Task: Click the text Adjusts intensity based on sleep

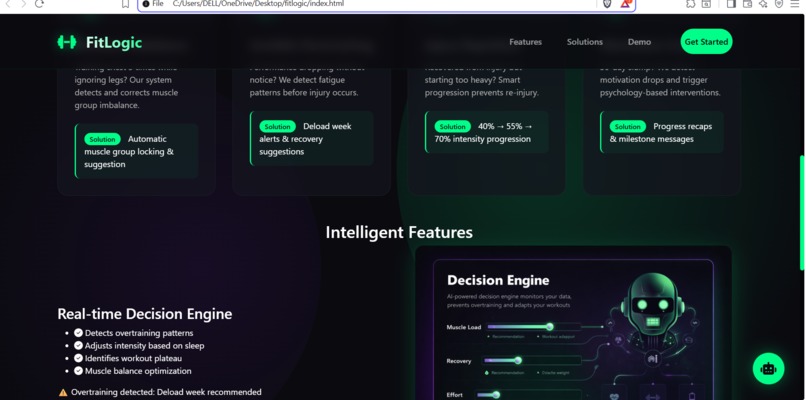Action: coord(144,346)
